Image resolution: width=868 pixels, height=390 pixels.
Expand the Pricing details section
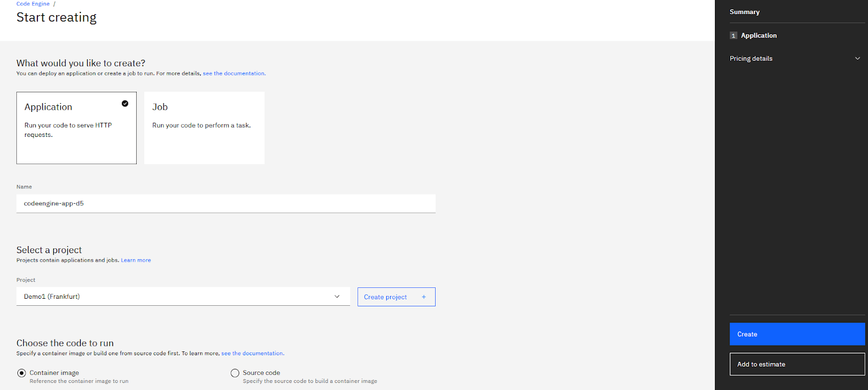tap(751, 59)
